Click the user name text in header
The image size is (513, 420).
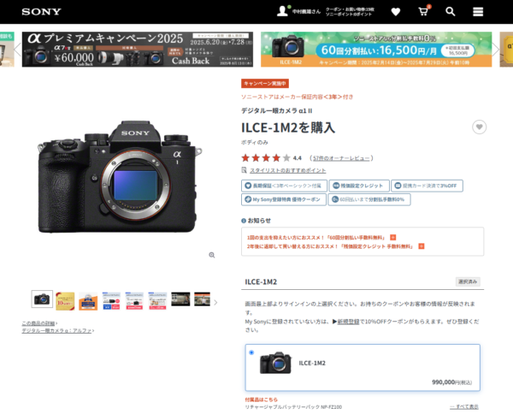(x=306, y=12)
